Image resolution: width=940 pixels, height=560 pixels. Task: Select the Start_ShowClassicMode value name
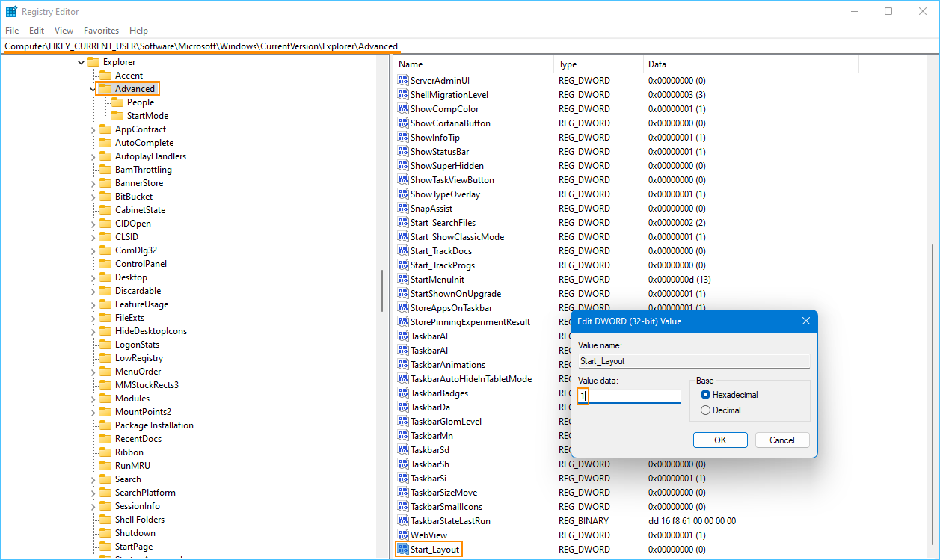457,237
